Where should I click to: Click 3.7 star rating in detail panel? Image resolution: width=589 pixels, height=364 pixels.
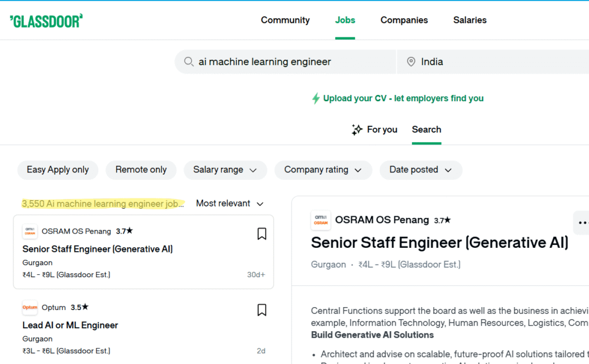tap(442, 220)
